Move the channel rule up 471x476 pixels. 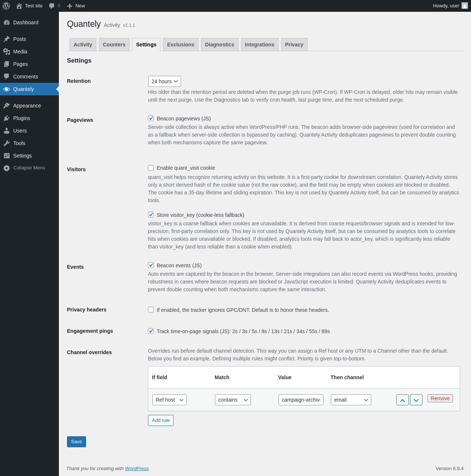coord(403,400)
